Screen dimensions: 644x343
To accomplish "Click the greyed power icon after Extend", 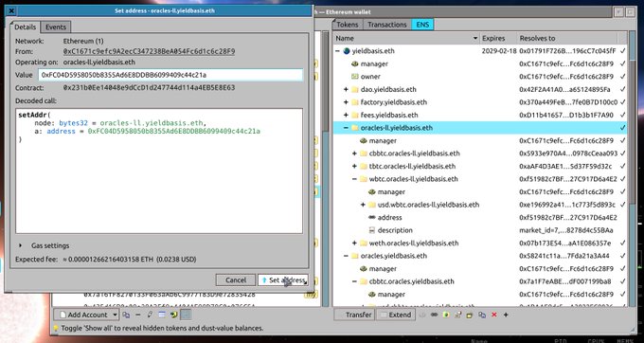I will coord(422,315).
